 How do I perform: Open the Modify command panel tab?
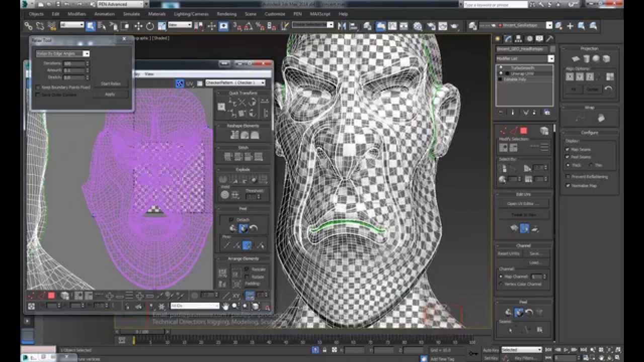[509, 39]
